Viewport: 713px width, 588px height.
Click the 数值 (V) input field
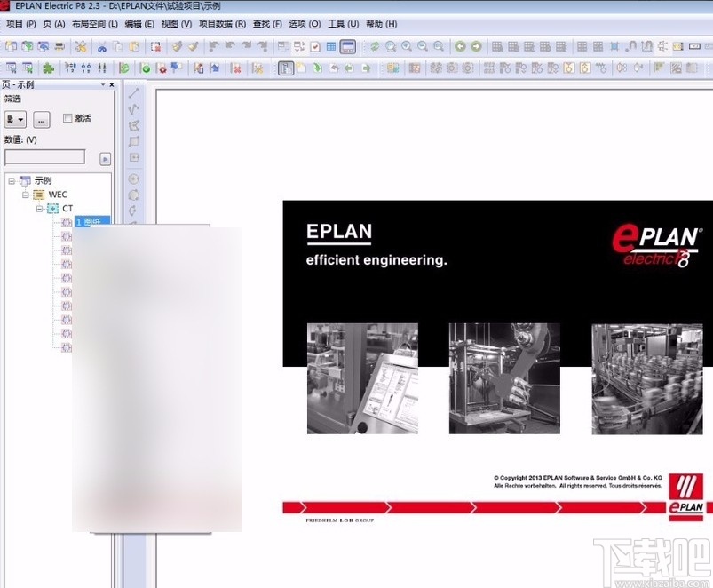(x=44, y=157)
